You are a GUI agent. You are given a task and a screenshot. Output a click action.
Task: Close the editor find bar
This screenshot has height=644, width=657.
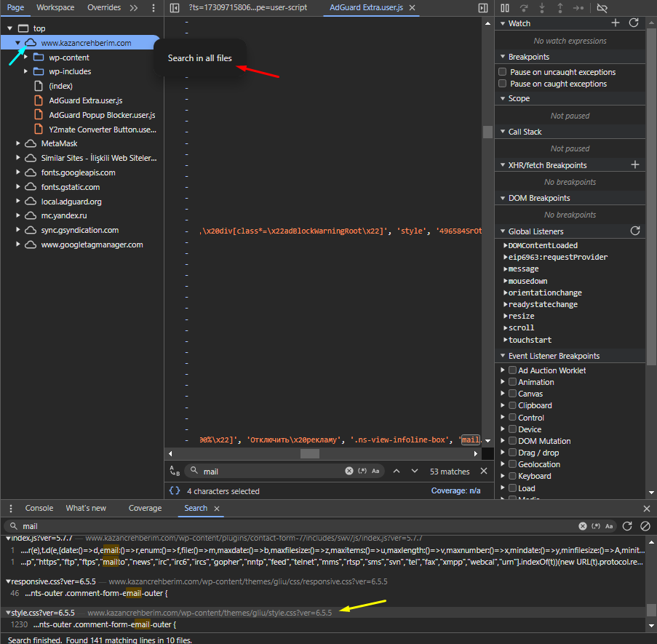[484, 471]
